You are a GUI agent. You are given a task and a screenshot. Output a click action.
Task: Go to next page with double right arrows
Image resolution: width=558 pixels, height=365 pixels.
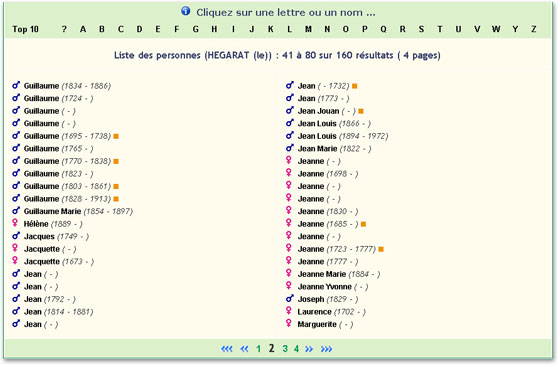tap(309, 349)
